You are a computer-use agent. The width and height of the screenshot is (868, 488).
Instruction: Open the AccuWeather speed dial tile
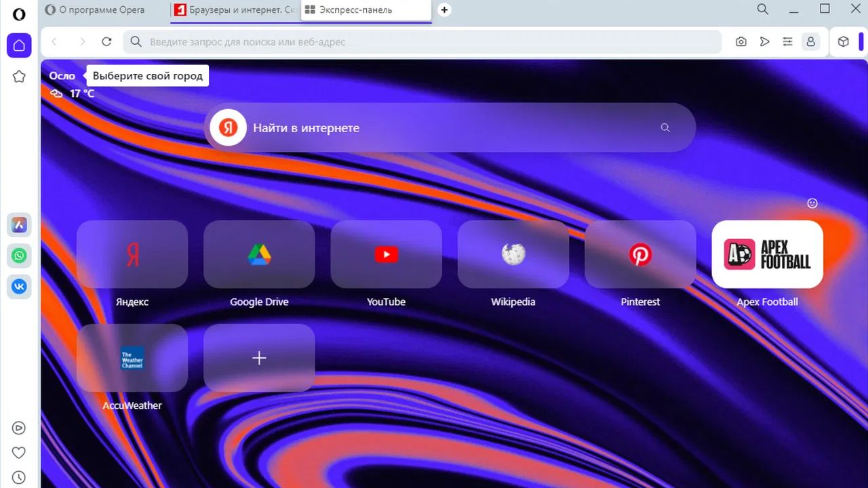pyautogui.click(x=132, y=359)
